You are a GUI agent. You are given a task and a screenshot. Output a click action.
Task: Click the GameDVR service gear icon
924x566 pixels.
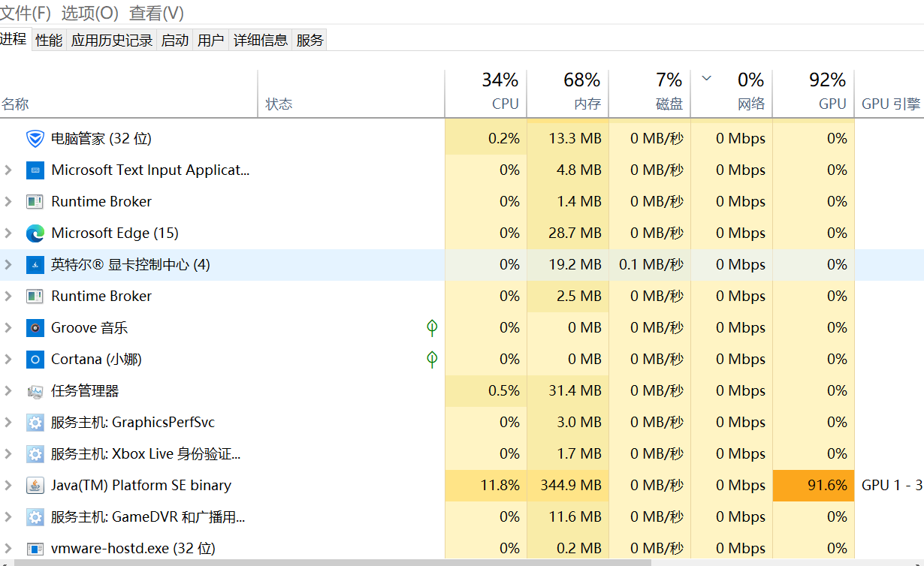(x=35, y=517)
